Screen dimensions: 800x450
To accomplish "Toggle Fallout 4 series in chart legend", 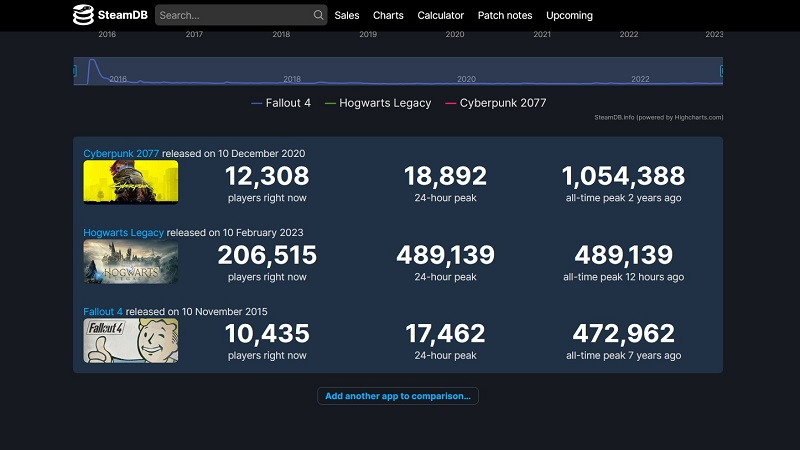I will [281, 103].
